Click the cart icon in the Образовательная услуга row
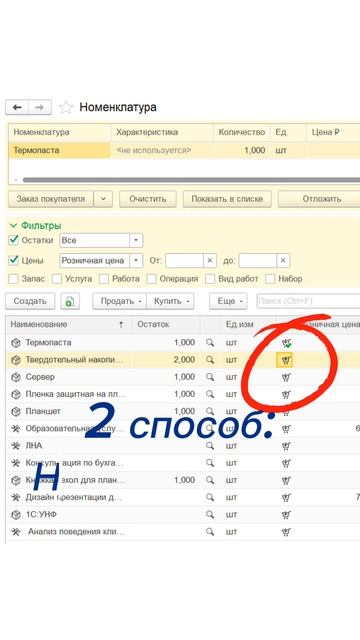Viewport: 360px width, 640px height. [x=286, y=429]
